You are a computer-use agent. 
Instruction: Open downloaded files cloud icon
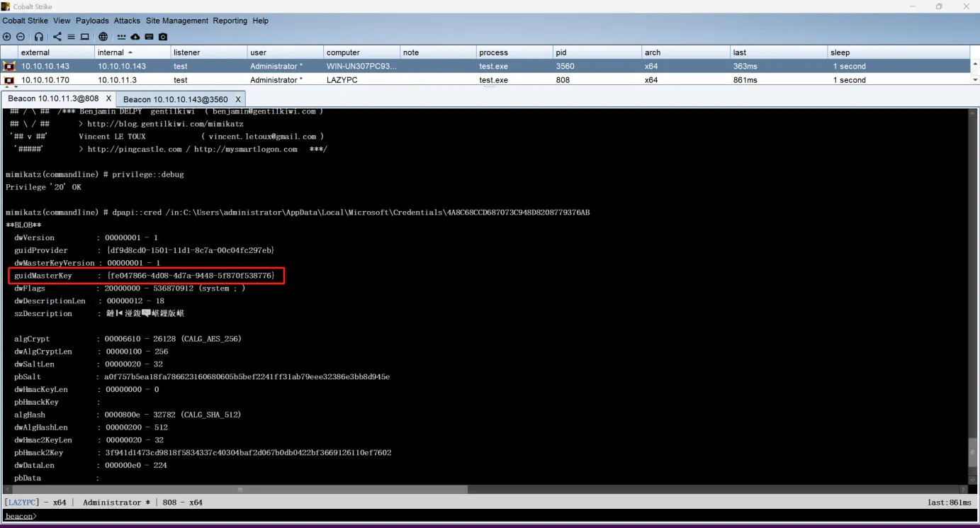135,37
